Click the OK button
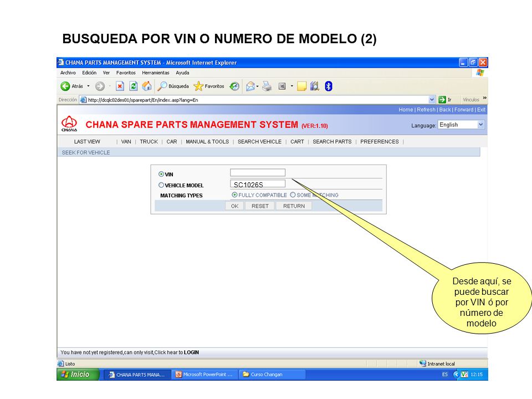Viewport: 532px width, 399px height. point(234,206)
